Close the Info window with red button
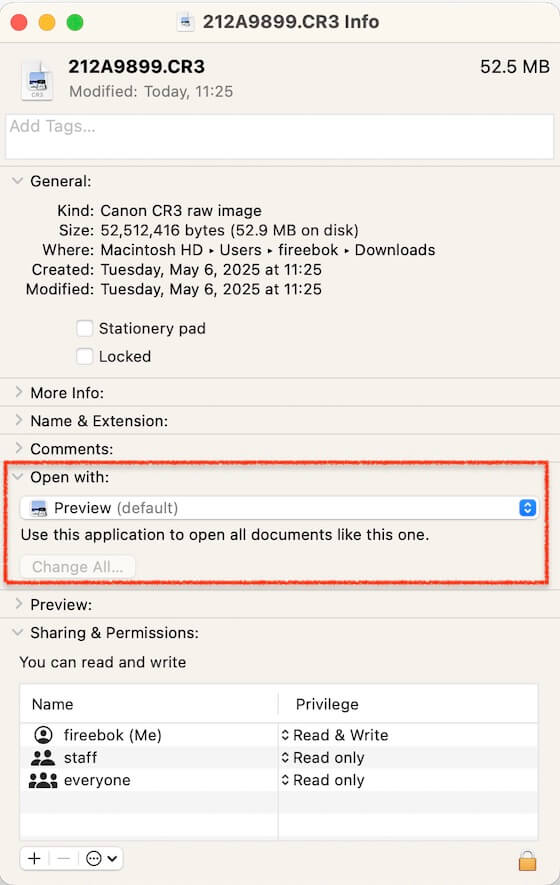The width and height of the screenshot is (560, 885). click(19, 23)
